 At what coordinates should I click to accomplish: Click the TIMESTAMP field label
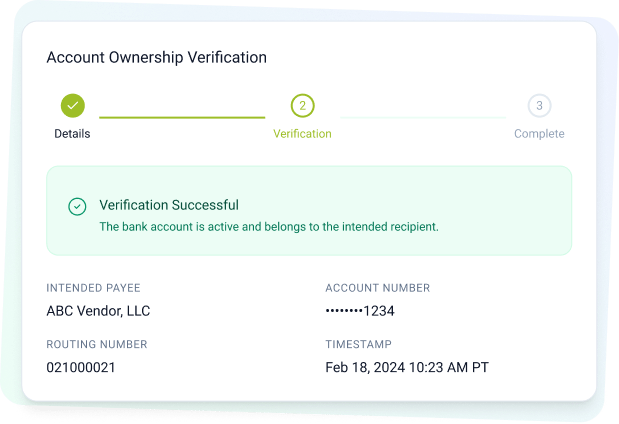pos(360,344)
